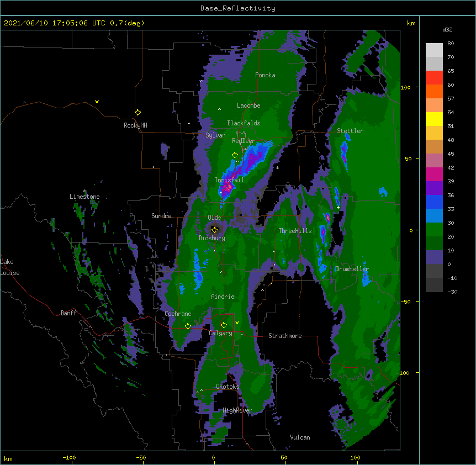Screen dimensions: 476x465
Task: Pick the bright yellow legend swatch
Action: pos(434,119)
